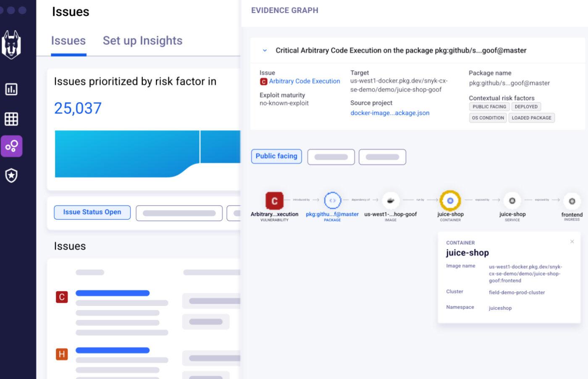Select the highlighted juice-shop container node

click(450, 201)
